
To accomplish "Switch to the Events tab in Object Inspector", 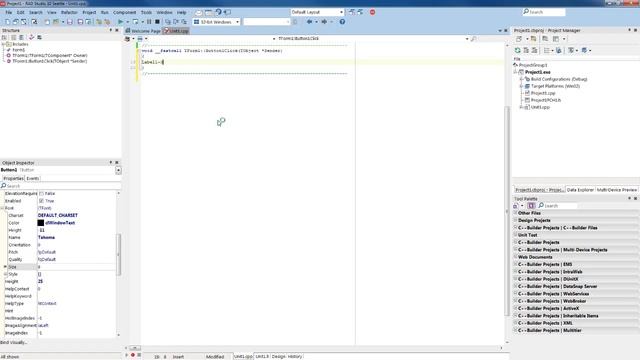I will [33, 178].
